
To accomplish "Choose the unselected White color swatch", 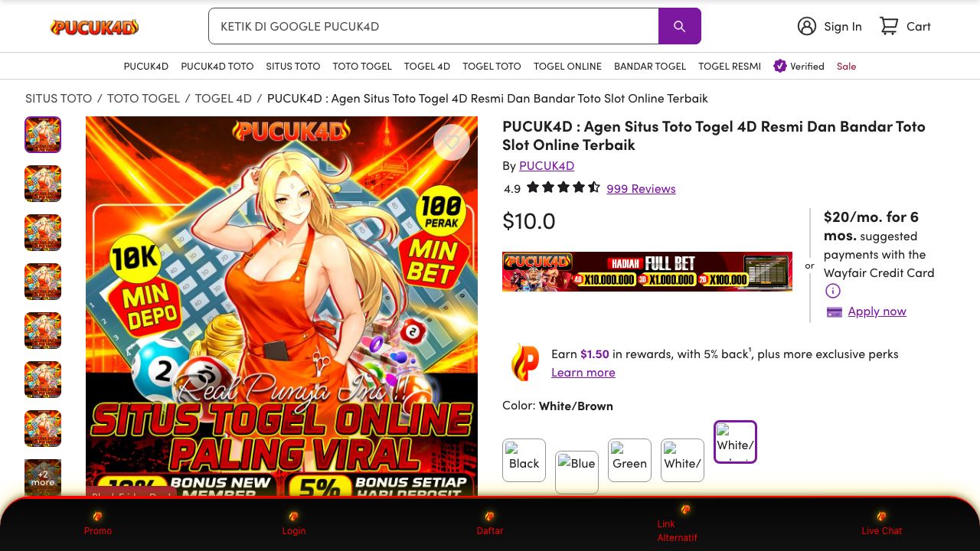I will 682,460.
